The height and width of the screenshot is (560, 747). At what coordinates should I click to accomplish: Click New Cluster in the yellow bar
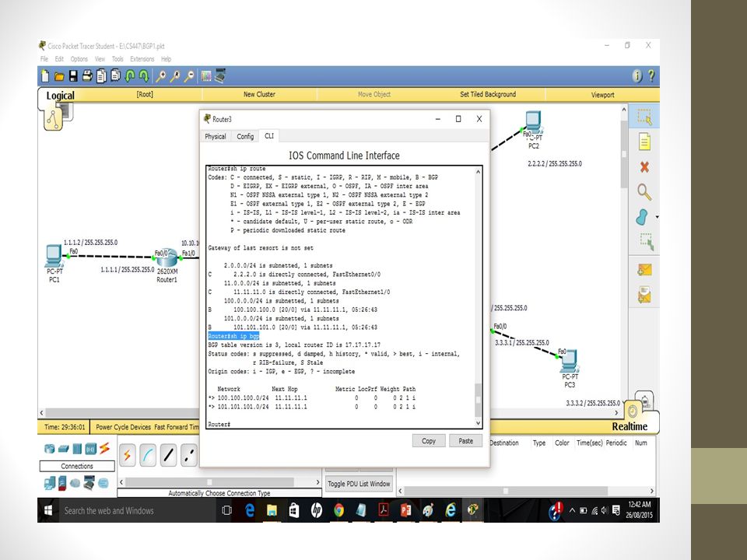point(259,94)
